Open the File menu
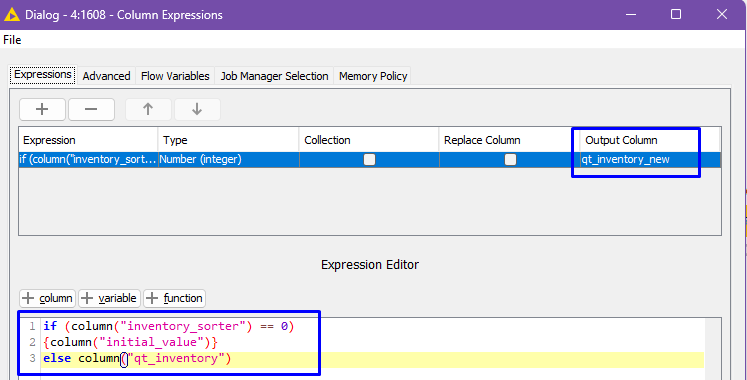 coord(12,40)
